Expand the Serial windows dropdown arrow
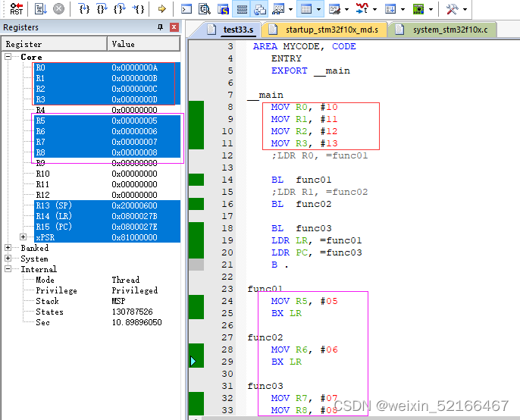This screenshot has width=520, height=420. point(347,9)
